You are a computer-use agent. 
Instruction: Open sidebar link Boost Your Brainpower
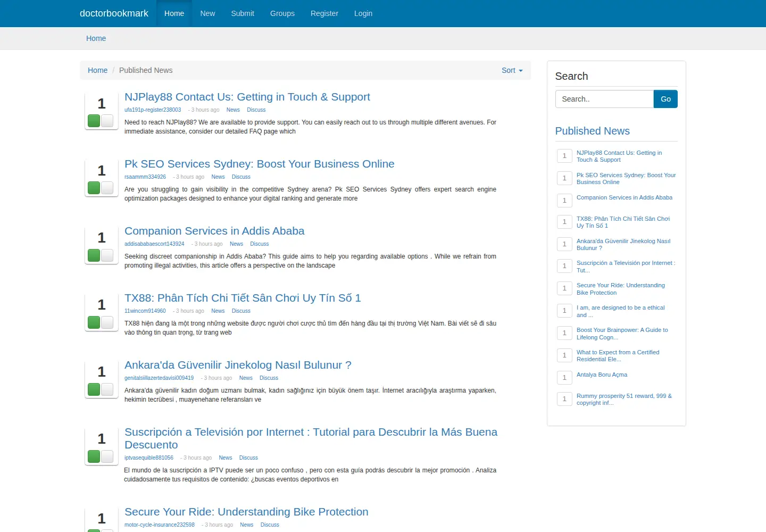[622, 334]
